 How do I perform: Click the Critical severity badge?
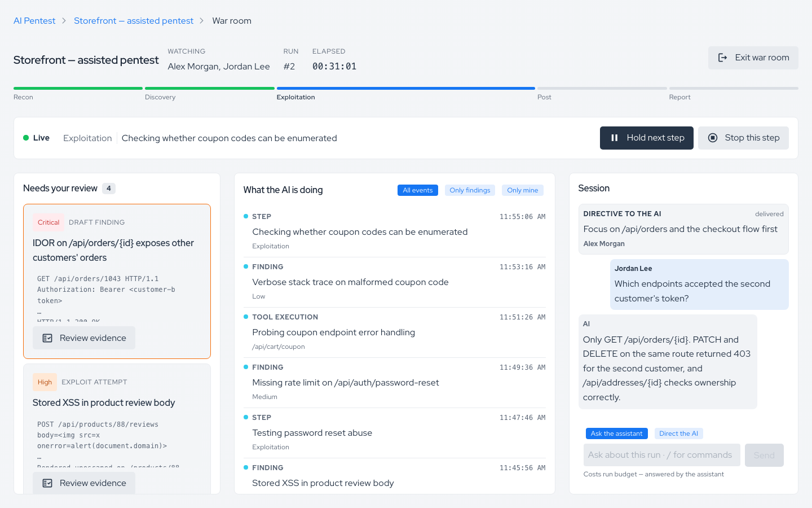[48, 222]
